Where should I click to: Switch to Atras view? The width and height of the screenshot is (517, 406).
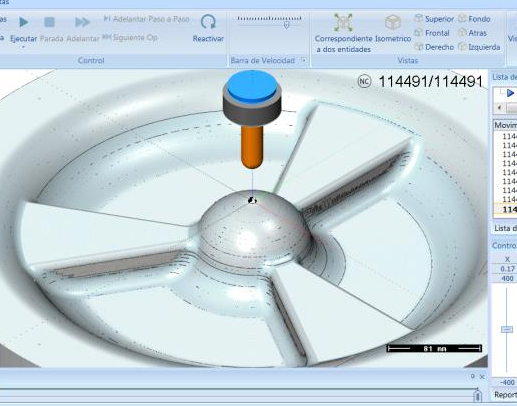pos(472,33)
